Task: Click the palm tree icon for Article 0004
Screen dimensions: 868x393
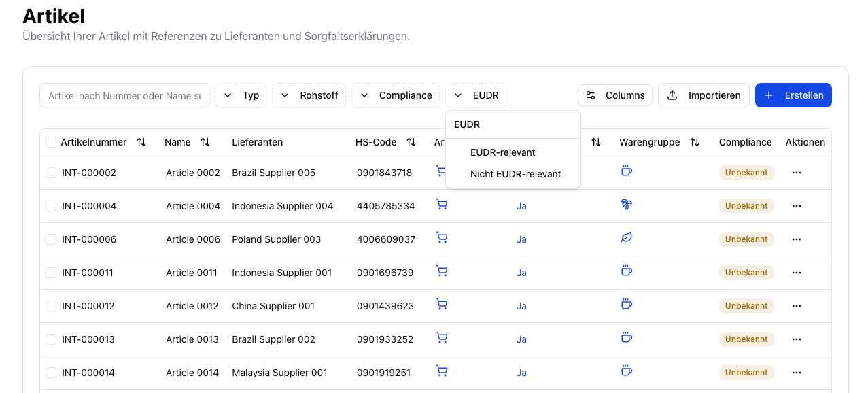Action: point(626,205)
